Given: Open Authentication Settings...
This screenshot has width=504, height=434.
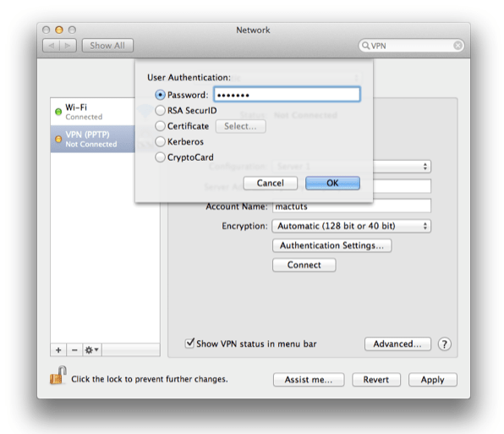Looking at the screenshot, I should 332,245.
